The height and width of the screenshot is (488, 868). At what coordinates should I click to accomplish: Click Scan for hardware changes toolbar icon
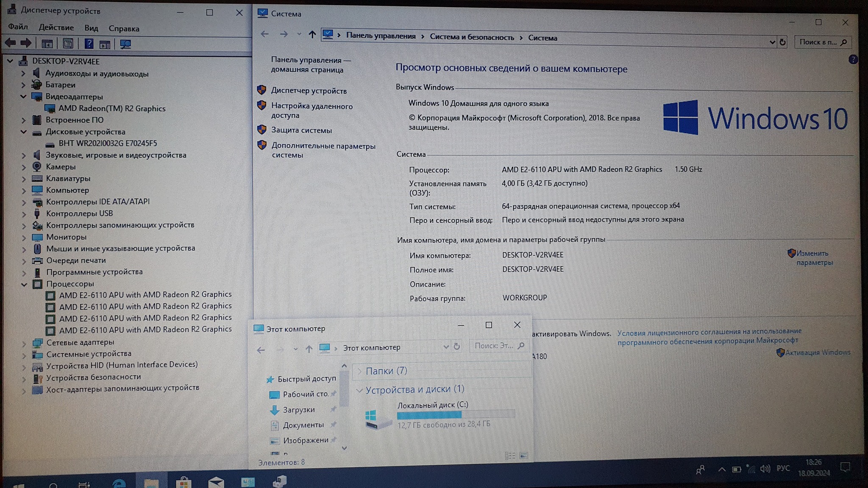[x=125, y=44]
